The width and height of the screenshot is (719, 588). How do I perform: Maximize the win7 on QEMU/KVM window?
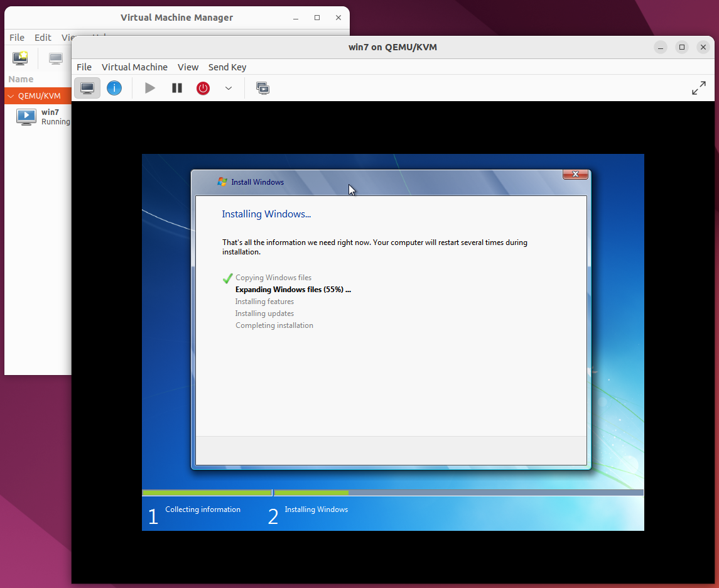pyautogui.click(x=682, y=48)
